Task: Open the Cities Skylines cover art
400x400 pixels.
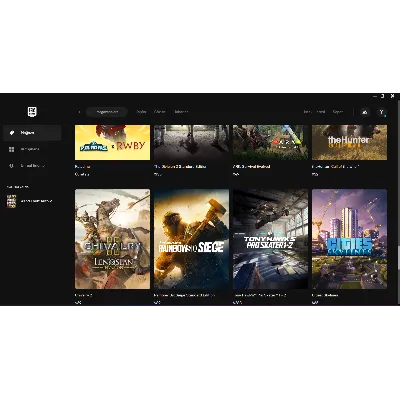Action: [x=350, y=239]
